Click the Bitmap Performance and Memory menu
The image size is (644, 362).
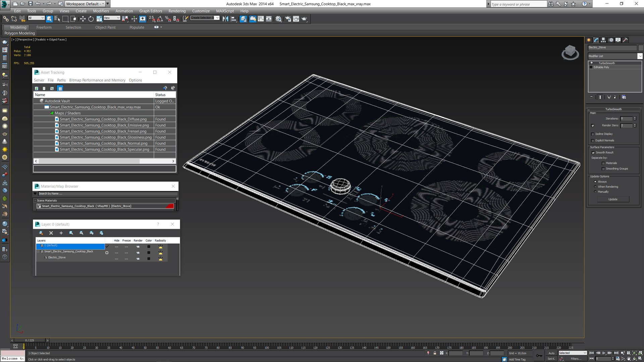[97, 80]
